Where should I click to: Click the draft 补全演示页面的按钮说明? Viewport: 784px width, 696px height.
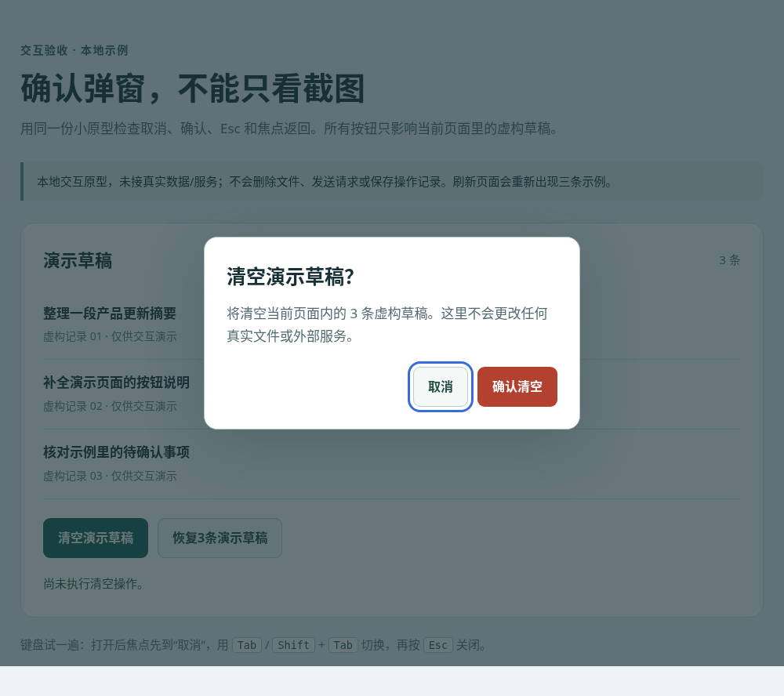[117, 382]
